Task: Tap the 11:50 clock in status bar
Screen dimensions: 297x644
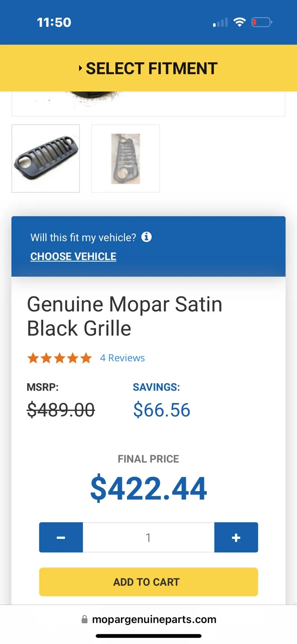Action: (x=54, y=22)
